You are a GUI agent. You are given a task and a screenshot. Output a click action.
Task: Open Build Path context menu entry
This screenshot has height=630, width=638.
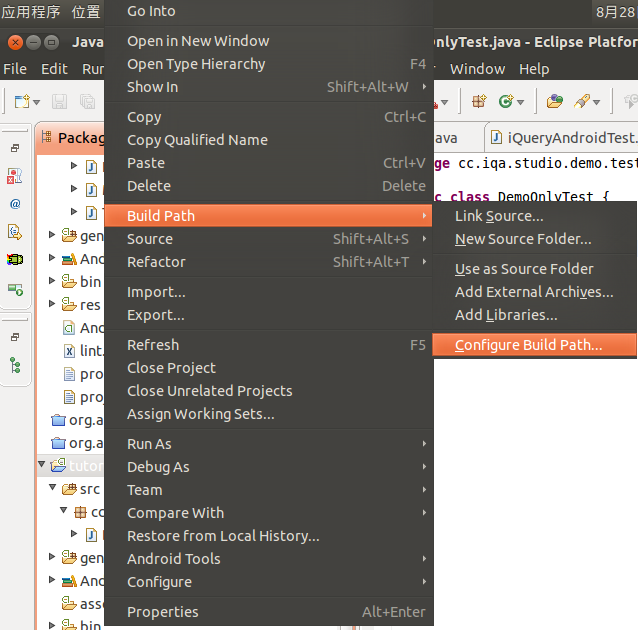(x=269, y=216)
